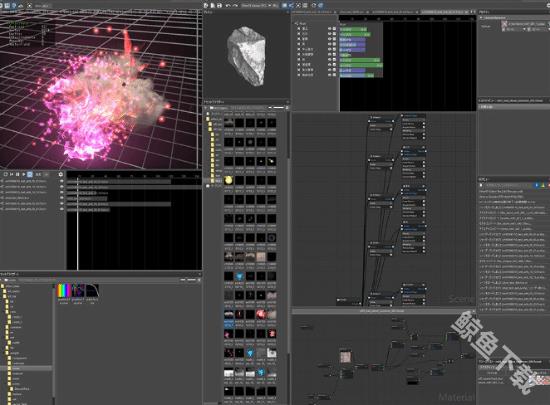
Task: Toggle the eye icon of the first emitter row
Action: 329,29
